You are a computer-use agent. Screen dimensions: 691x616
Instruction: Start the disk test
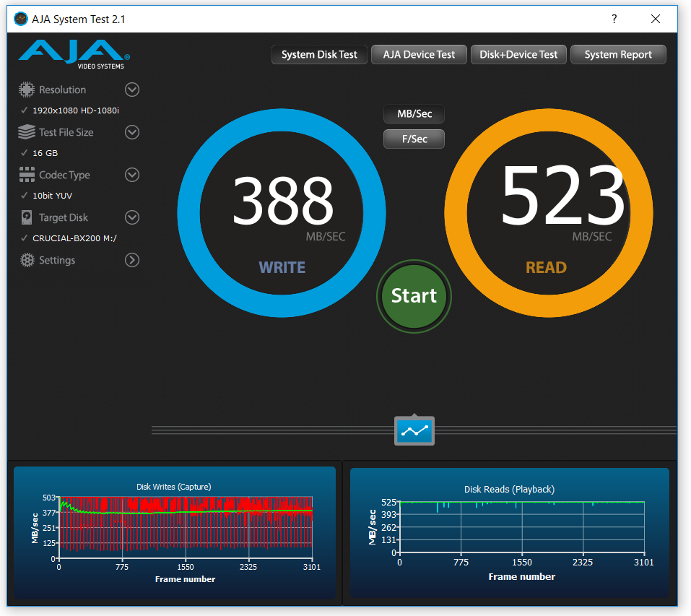point(414,296)
